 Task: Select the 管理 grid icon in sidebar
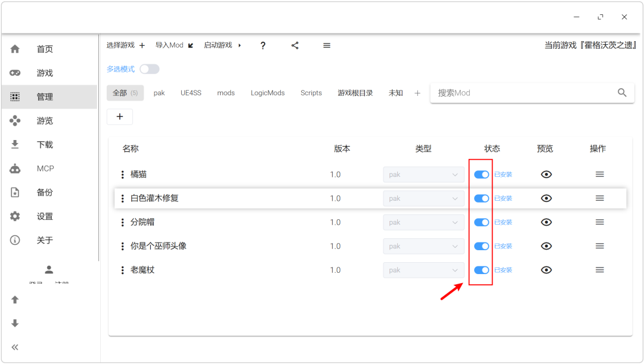pos(15,97)
